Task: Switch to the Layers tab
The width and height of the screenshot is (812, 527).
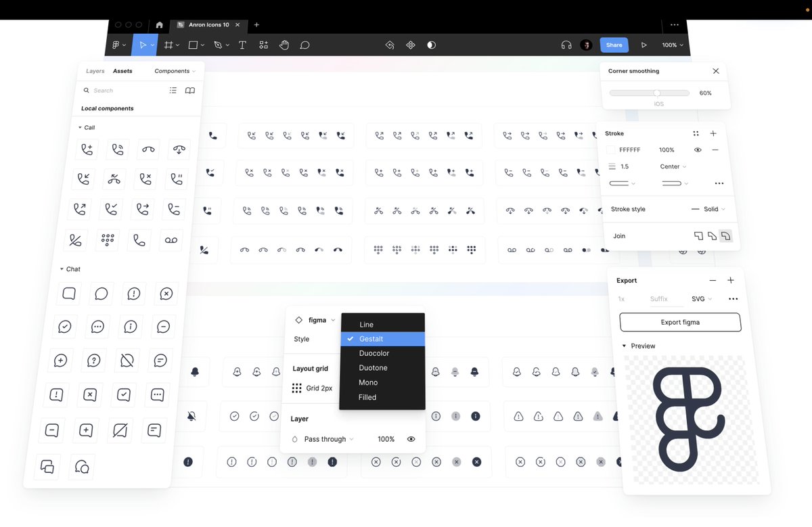Action: pos(95,71)
